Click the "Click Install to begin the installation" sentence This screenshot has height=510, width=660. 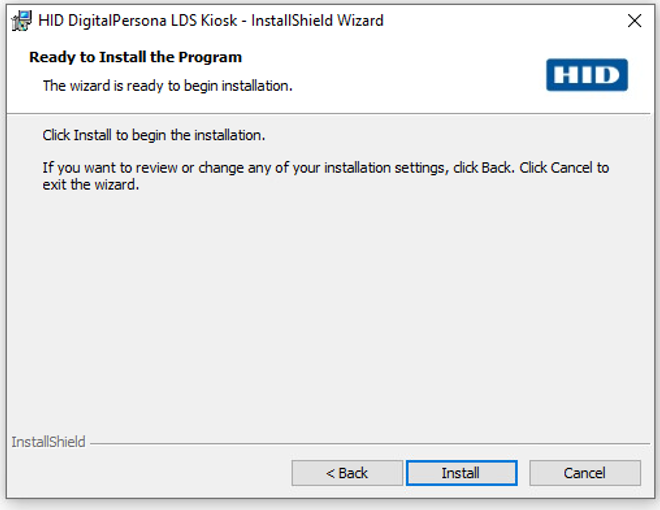pos(153,135)
